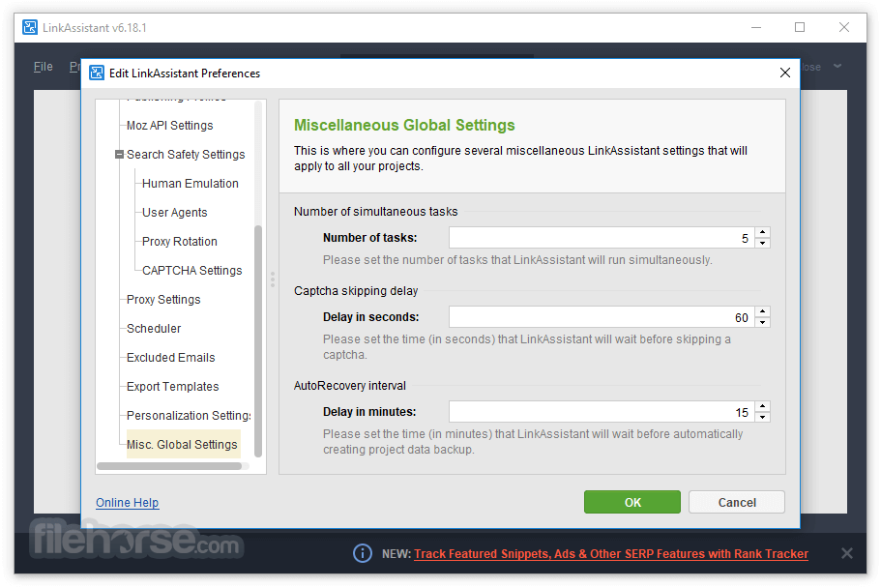Decrease AutoRecovery Delay in minutes value
The width and height of the screenshot is (881, 588).
coord(762,417)
